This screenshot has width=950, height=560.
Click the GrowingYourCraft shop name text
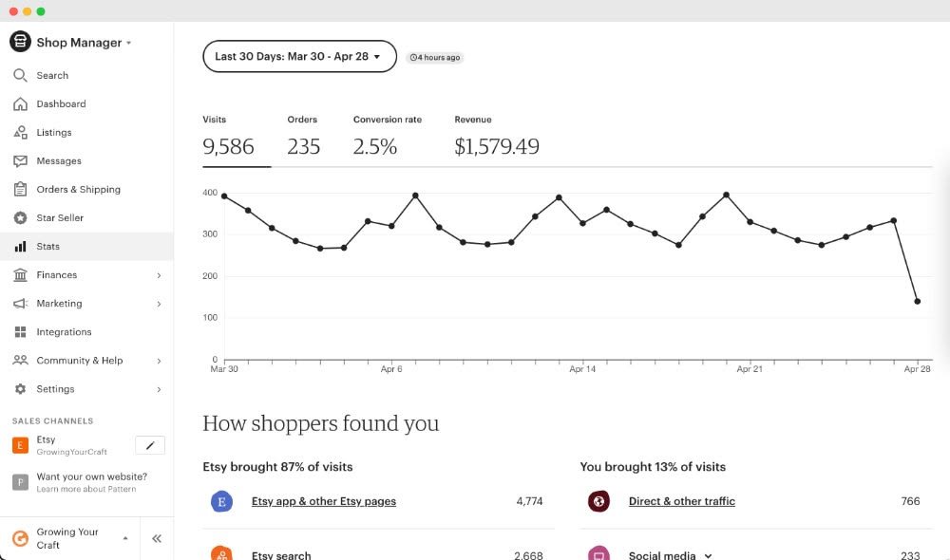click(x=71, y=452)
